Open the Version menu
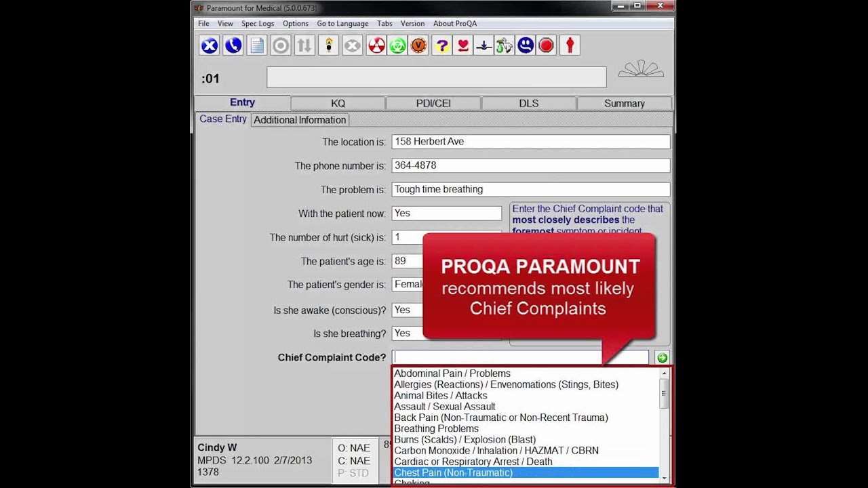Screen dimensions: 868x488 (x=412, y=24)
